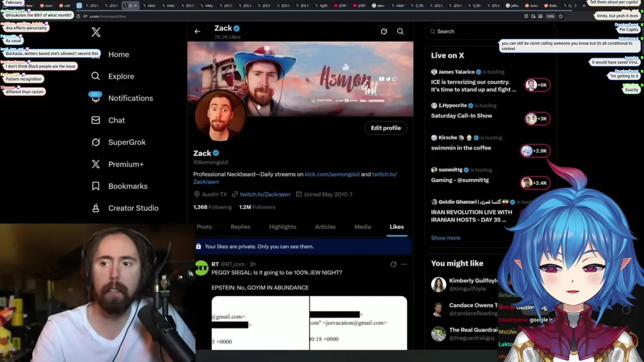Screen dimensions: 644x362
Task: Open Home in the sidebar
Action: pyautogui.click(x=119, y=54)
